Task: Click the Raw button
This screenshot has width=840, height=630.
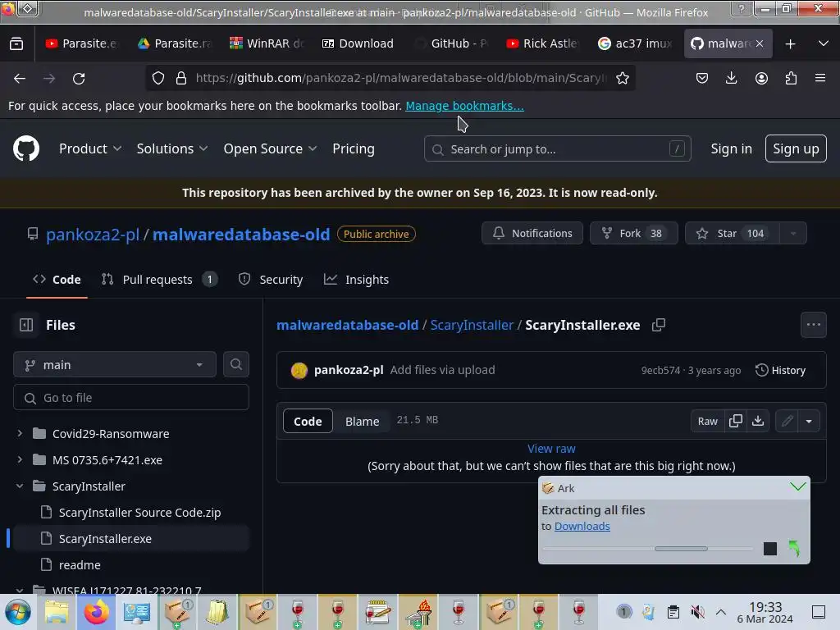Action: point(707,421)
